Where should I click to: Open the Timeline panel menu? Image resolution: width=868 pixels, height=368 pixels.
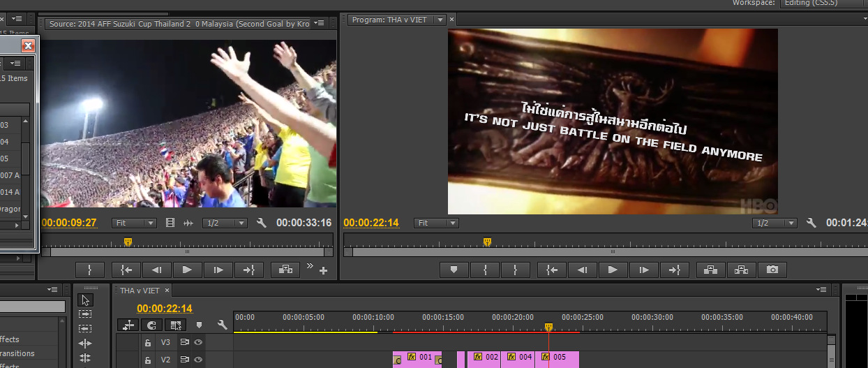click(822, 289)
